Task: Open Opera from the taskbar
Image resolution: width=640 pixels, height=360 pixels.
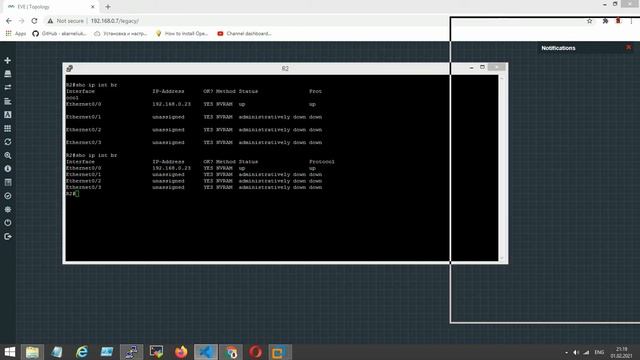Action: 256,352
